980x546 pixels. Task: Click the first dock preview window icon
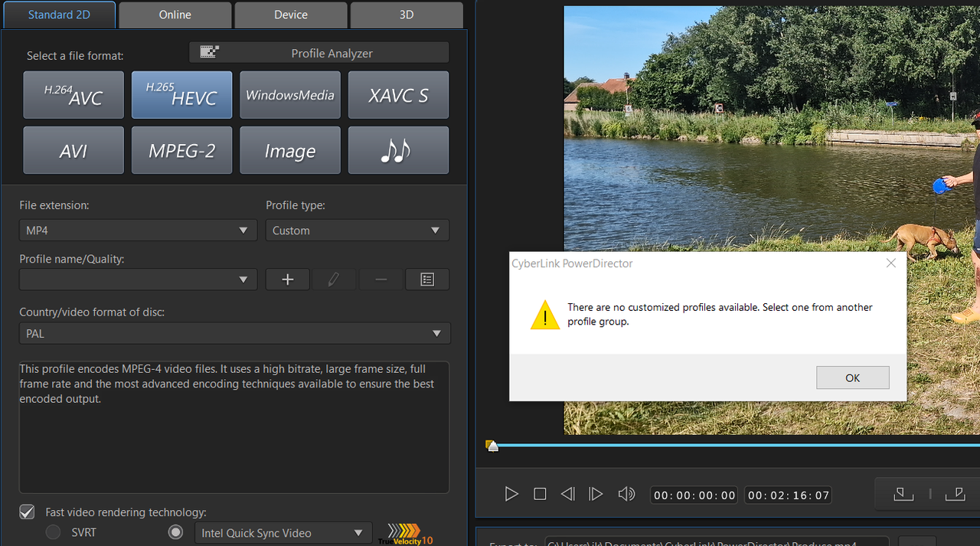[x=903, y=494]
